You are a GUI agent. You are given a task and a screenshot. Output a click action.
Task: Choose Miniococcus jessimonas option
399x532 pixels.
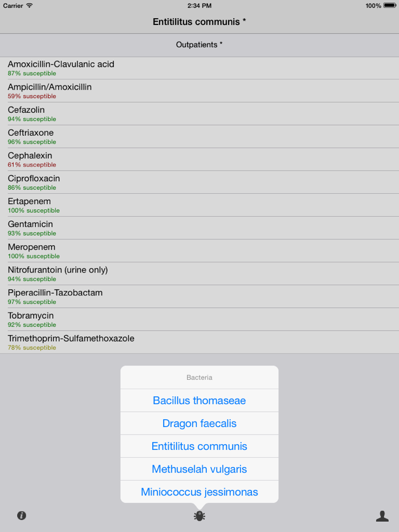coord(199,492)
